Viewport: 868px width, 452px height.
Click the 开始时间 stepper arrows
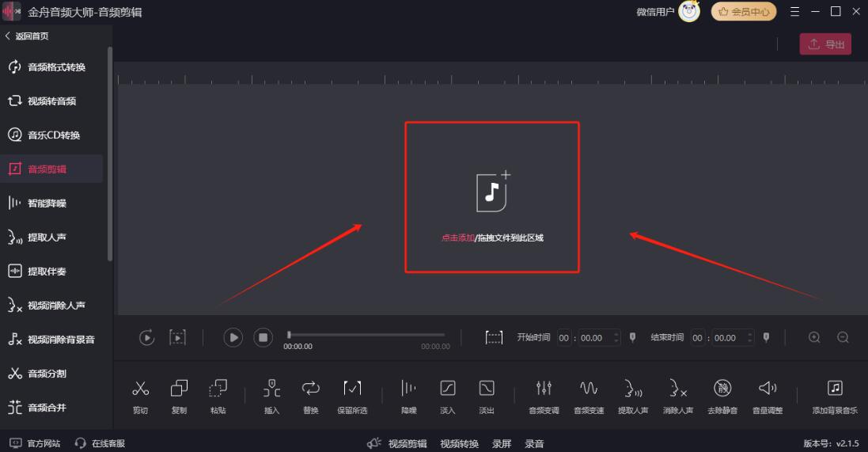616,338
